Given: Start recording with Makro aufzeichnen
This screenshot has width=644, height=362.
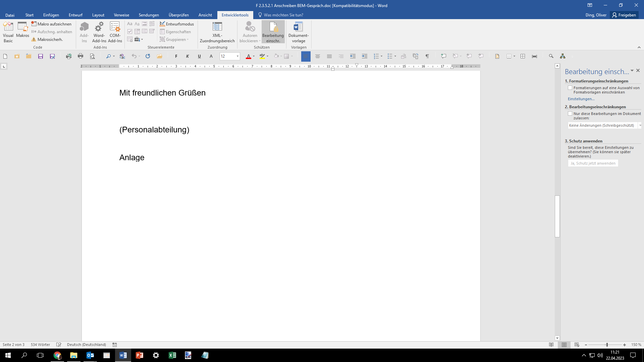Looking at the screenshot, I should coord(52,24).
